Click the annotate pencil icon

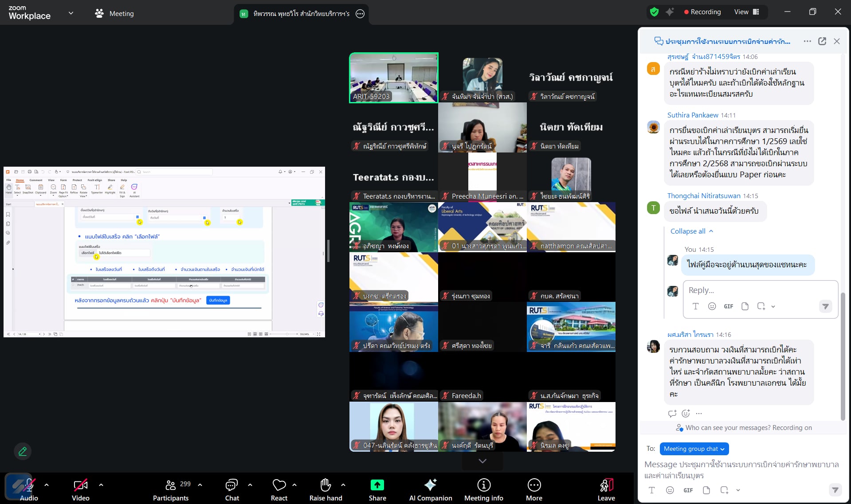[x=23, y=451]
